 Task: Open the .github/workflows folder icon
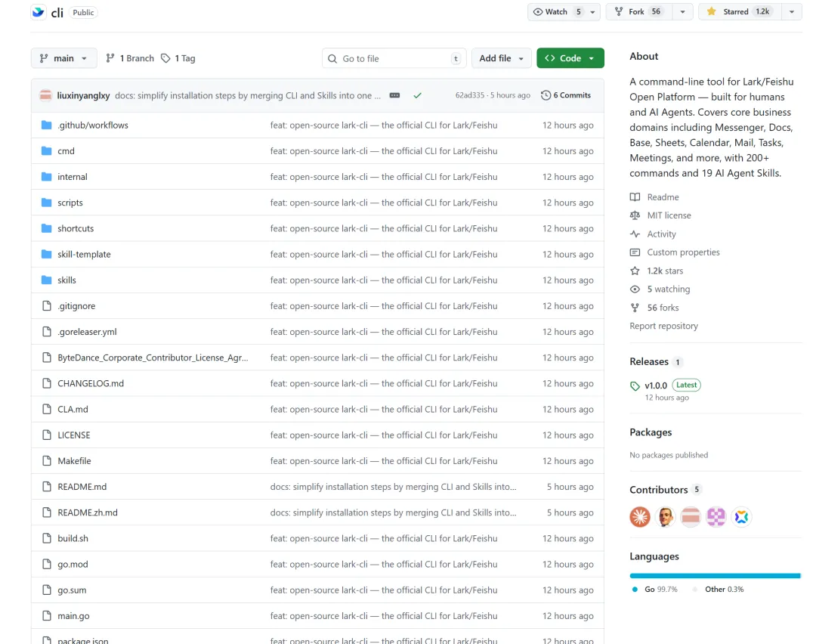click(x=46, y=125)
